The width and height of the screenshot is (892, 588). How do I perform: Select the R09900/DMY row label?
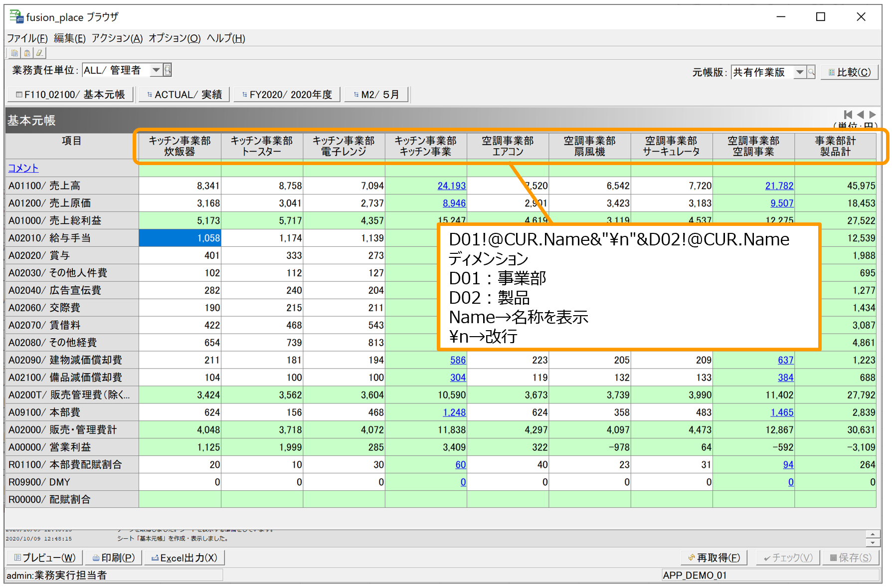click(x=72, y=482)
